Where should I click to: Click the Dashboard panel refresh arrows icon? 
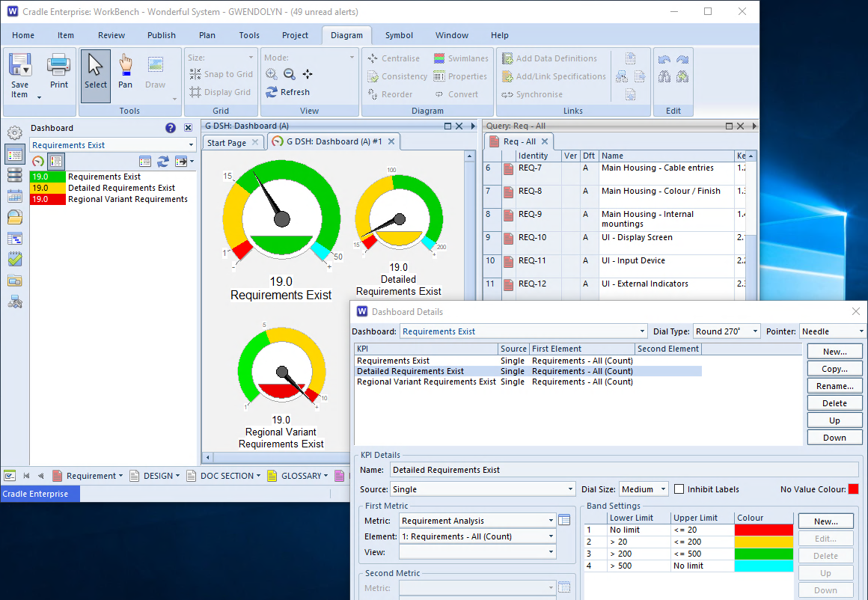[x=163, y=161]
